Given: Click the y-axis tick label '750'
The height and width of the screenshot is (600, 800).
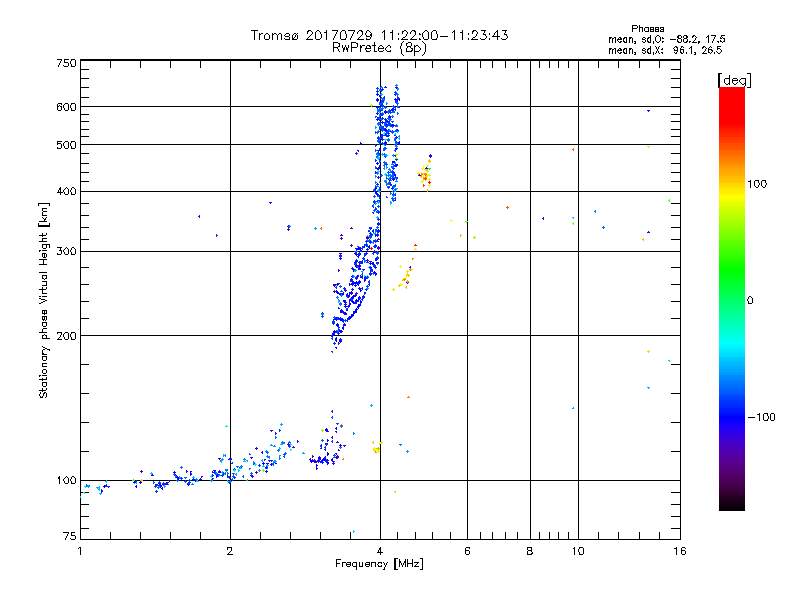Looking at the screenshot, I should (x=66, y=63).
